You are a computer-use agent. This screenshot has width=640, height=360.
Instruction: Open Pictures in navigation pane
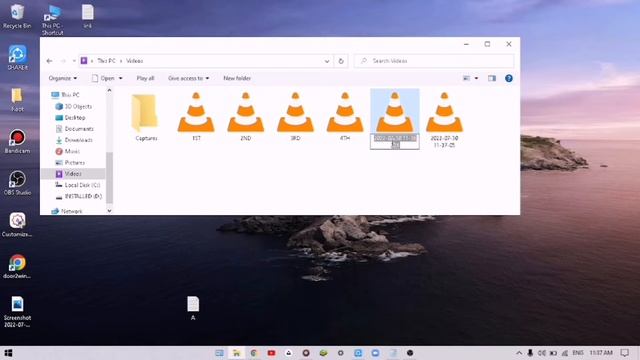tap(75, 162)
